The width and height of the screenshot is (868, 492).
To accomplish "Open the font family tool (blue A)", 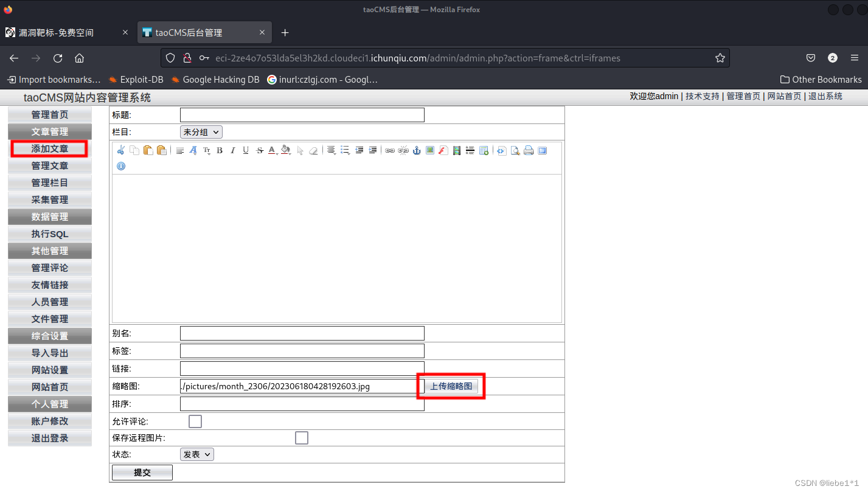I will pyautogui.click(x=193, y=150).
